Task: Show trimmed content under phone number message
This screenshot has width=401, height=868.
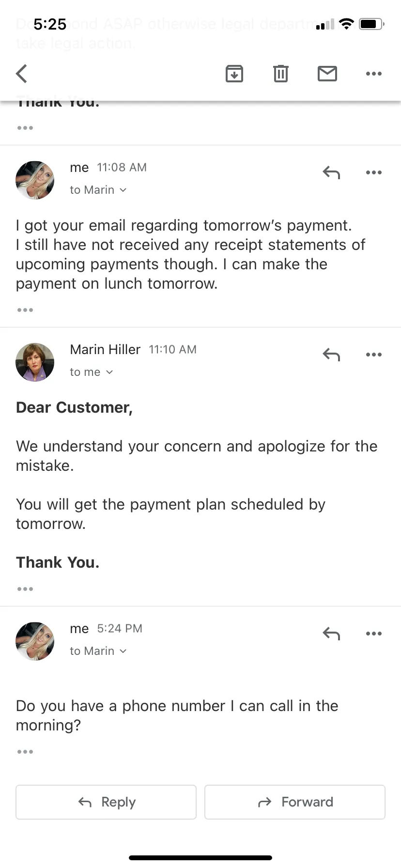Action: pyautogui.click(x=25, y=752)
